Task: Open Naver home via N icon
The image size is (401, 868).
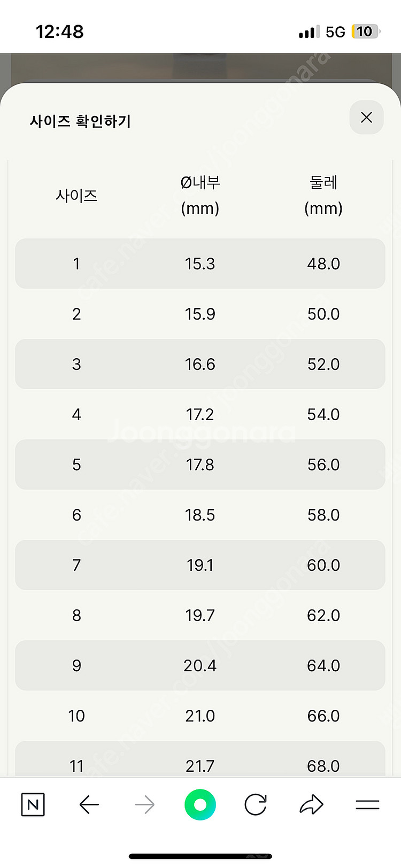Action: [x=33, y=804]
